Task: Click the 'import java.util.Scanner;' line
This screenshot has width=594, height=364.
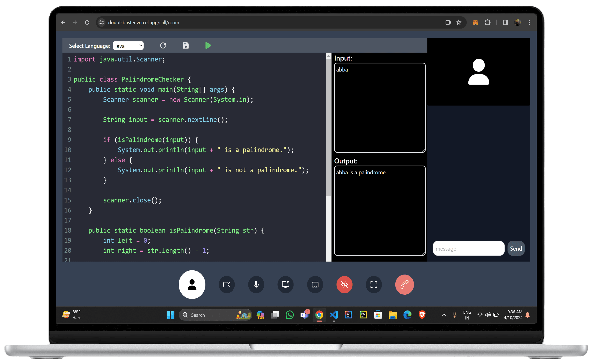Action: pos(119,59)
